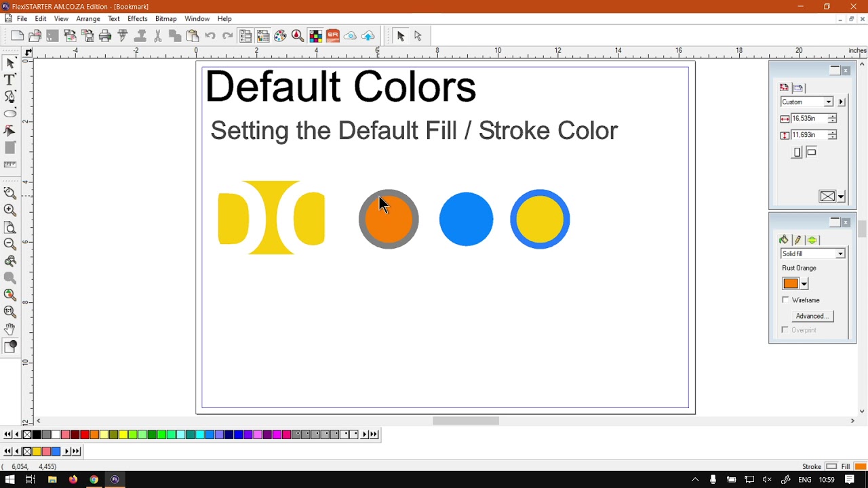Click the Open file icon in toolbar
The height and width of the screenshot is (488, 868).
coord(35,36)
